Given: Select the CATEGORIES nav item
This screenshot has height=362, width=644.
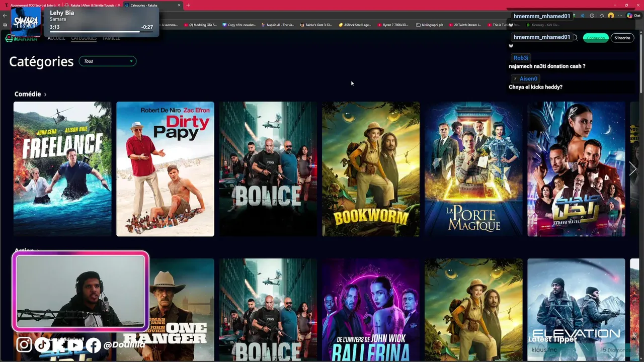Looking at the screenshot, I should point(84,38).
